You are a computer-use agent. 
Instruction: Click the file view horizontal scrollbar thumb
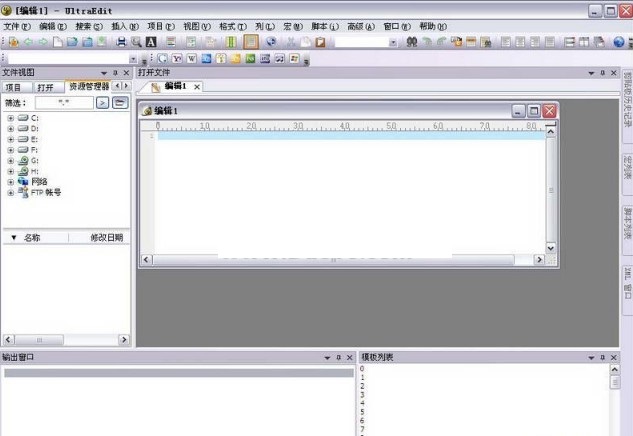(39, 340)
